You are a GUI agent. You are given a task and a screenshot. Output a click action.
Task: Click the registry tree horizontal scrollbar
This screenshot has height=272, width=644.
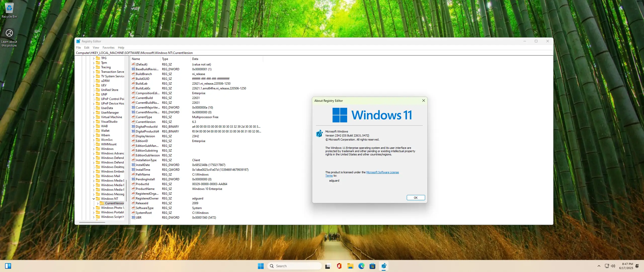[92, 222]
